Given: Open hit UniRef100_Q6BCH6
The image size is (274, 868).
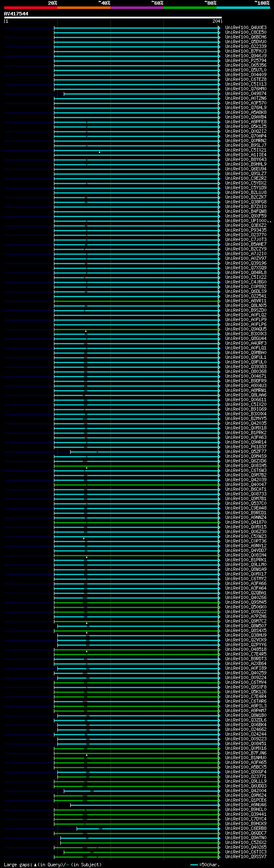Looking at the screenshot, I should (x=246, y=37).
